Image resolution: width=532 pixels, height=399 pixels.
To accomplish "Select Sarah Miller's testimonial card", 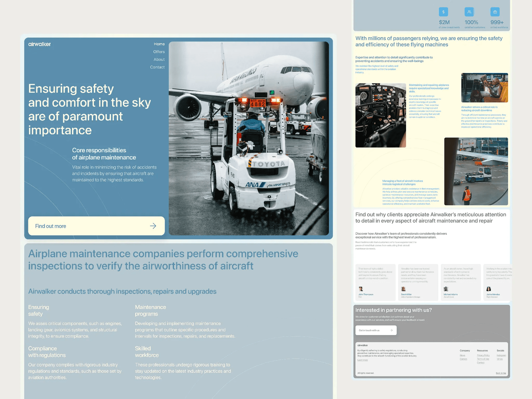I will [418, 282].
